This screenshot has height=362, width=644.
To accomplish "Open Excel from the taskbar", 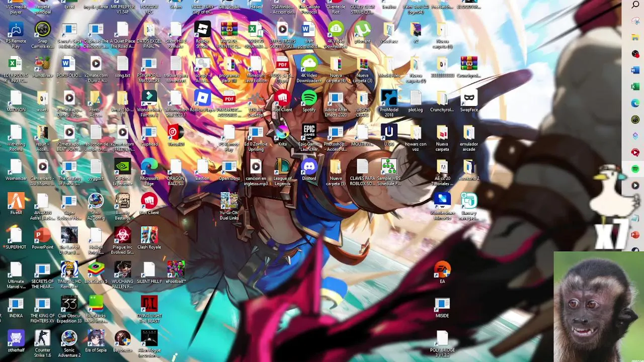I will (635, 86).
